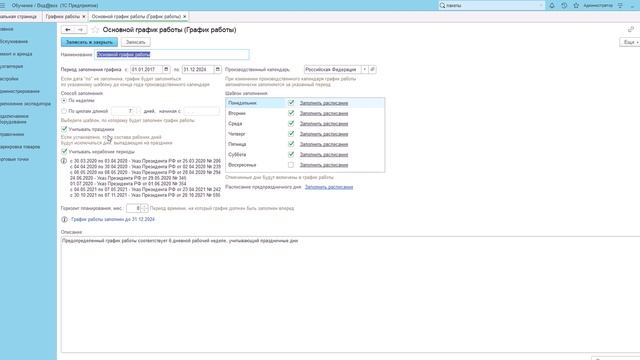Click the period start date field 01.01.2017
The height and width of the screenshot is (360, 640).
[146, 69]
